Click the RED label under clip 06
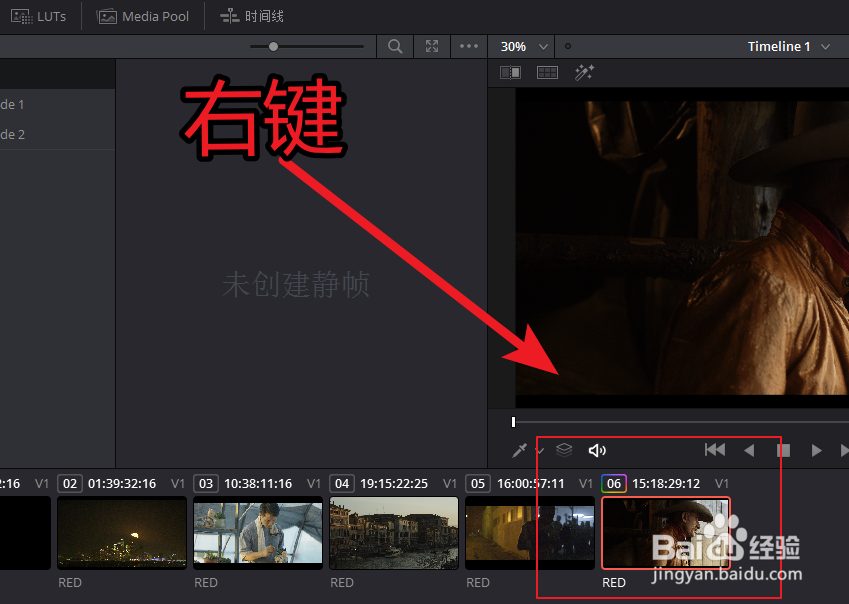The height and width of the screenshot is (604, 849). tap(614, 583)
